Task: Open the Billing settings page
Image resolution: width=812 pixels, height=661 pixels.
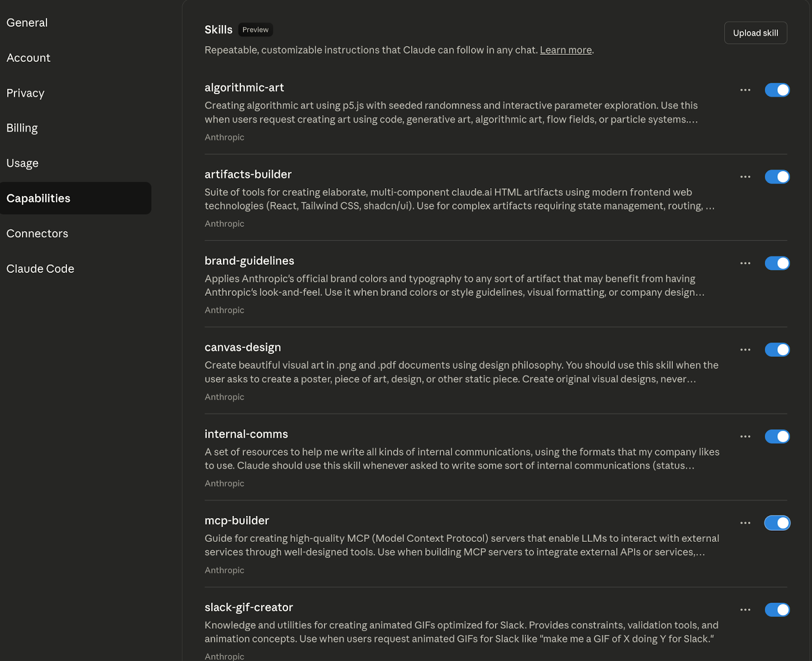Action: (x=22, y=128)
